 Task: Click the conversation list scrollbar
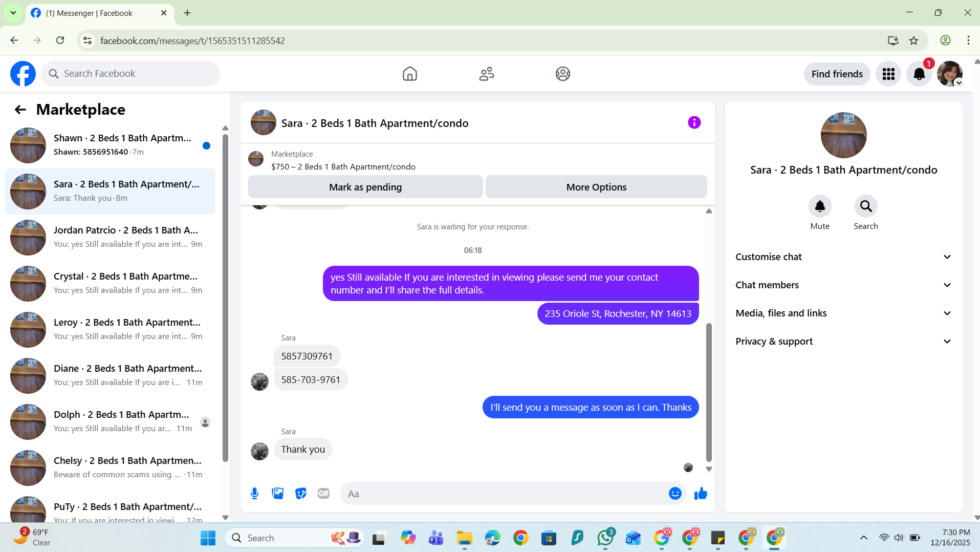tap(225, 297)
